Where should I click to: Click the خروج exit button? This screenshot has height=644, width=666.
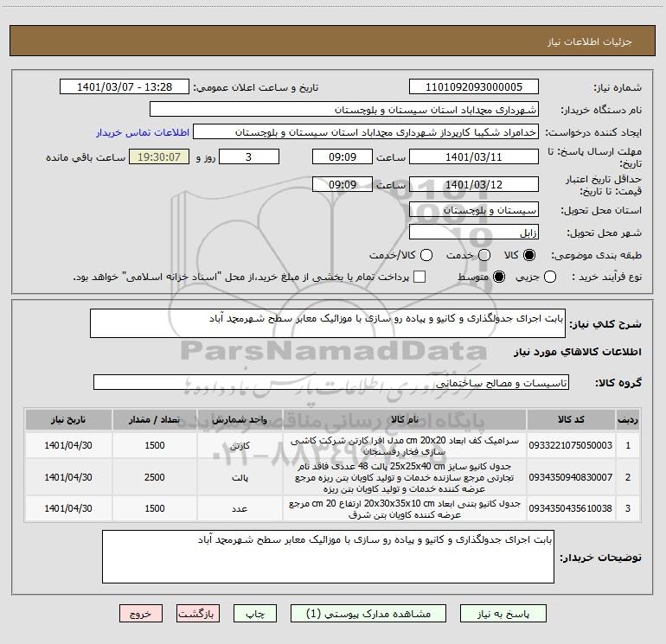(141, 614)
